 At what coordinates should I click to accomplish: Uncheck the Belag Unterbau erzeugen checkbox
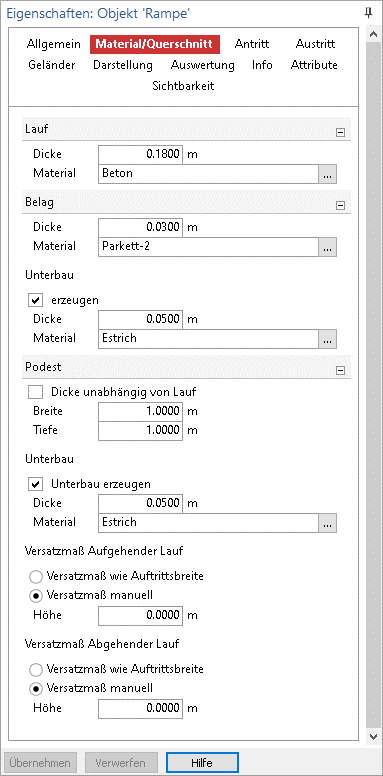pos(36,300)
